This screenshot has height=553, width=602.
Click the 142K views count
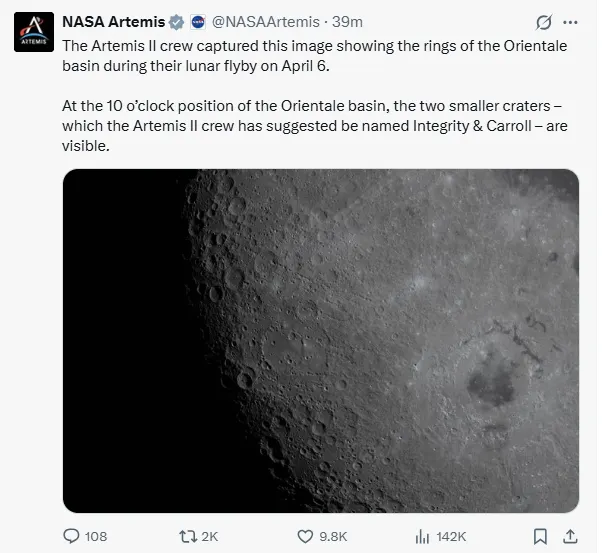[x=452, y=537]
